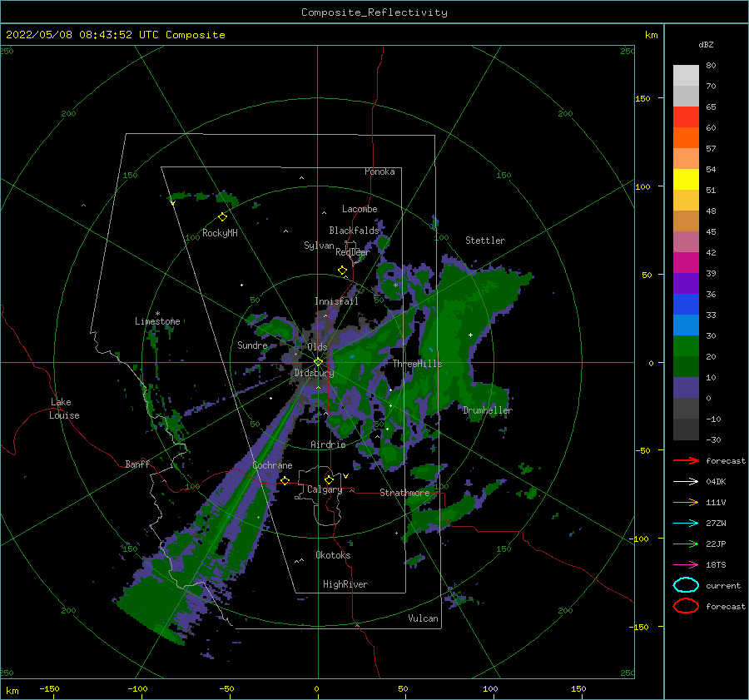Select the 30 dBZ light blue swatch
This screenshot has height=700, width=749.
(686, 325)
